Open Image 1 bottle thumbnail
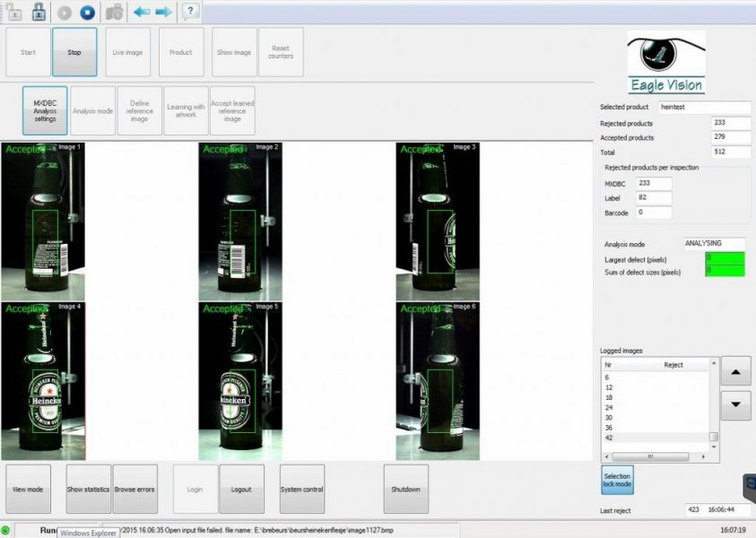The width and height of the screenshot is (756, 538). click(x=43, y=221)
